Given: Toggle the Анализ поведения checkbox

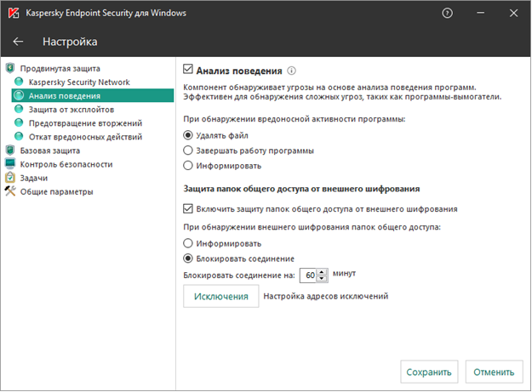Looking at the screenshot, I should coord(189,71).
